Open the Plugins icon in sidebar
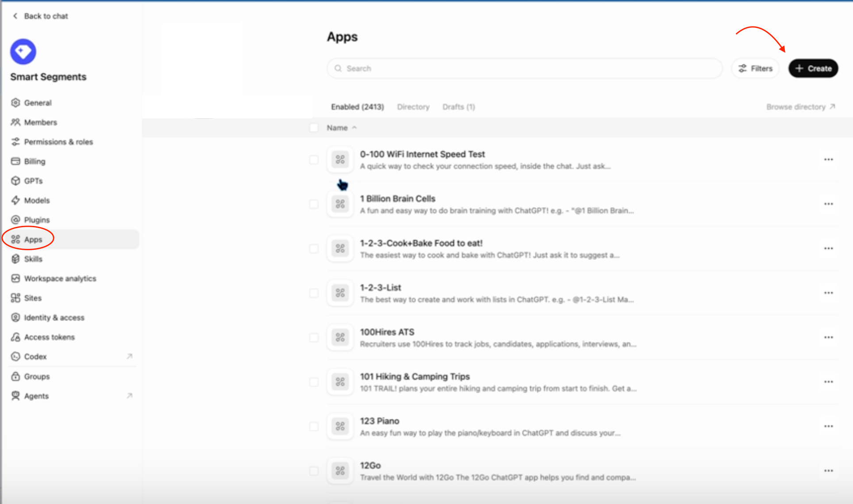The width and height of the screenshot is (853, 504). tap(15, 220)
